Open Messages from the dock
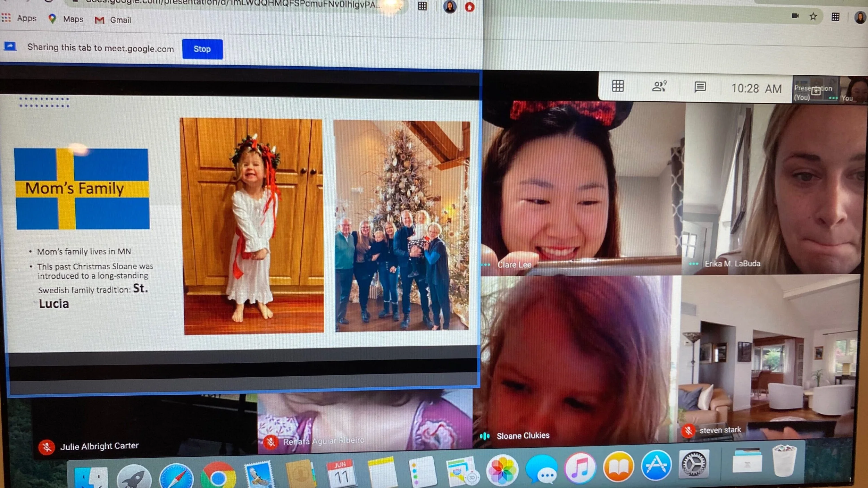 pos(541,469)
